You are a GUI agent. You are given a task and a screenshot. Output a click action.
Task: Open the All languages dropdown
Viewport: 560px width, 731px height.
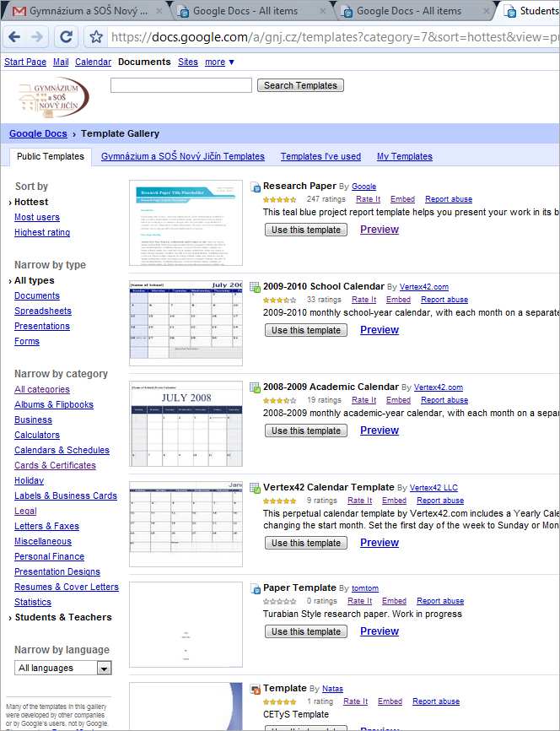pos(63,668)
